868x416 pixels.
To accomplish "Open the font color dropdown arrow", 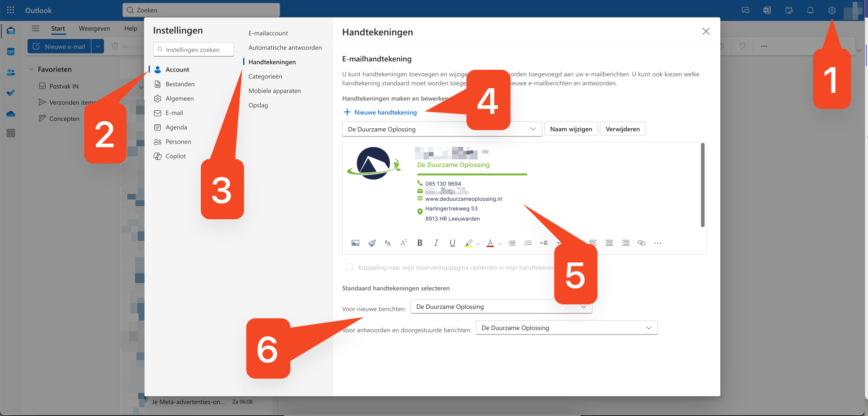I will (500, 244).
